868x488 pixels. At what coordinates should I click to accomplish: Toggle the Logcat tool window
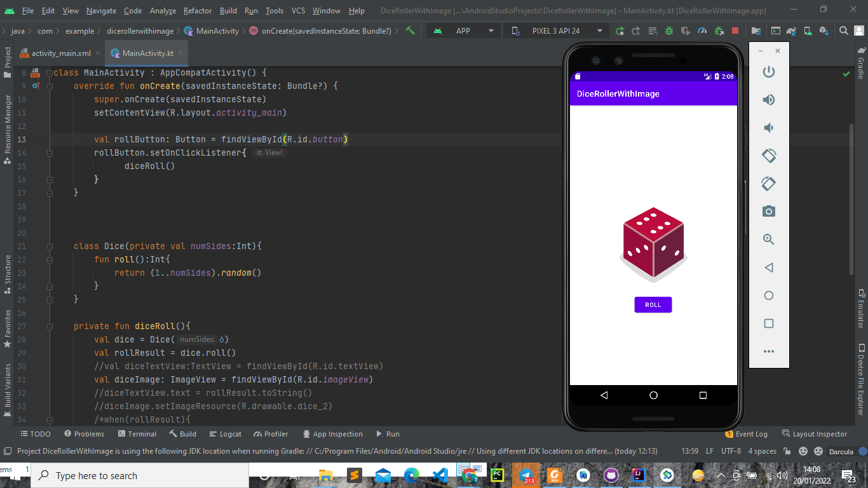coord(226,434)
